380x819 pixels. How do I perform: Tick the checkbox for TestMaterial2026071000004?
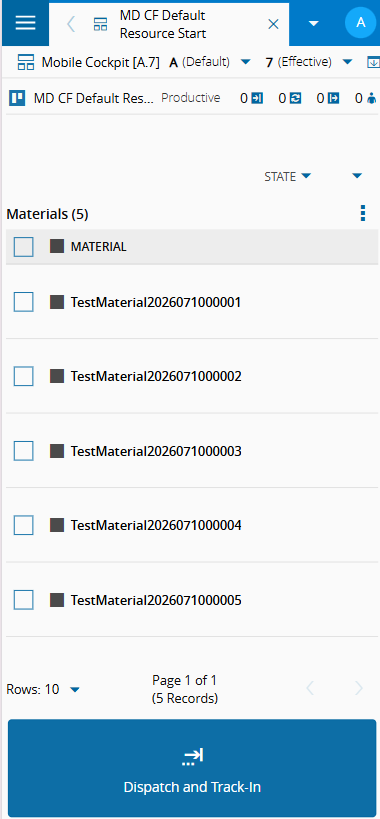point(23,525)
